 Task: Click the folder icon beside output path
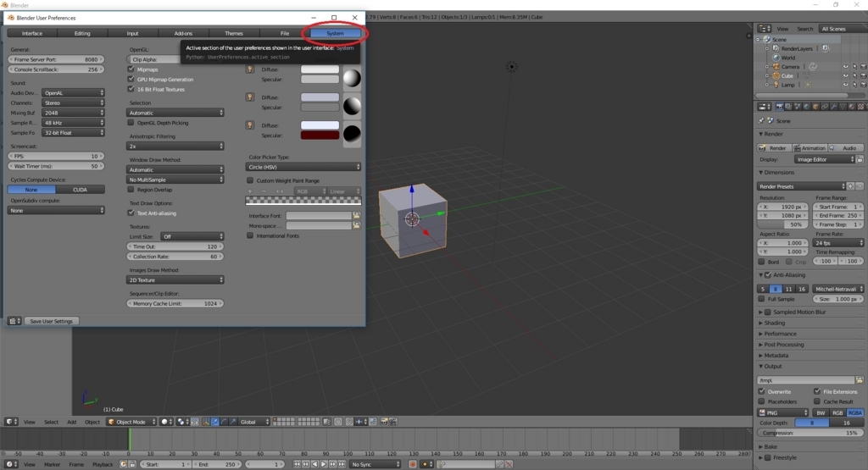(x=860, y=380)
